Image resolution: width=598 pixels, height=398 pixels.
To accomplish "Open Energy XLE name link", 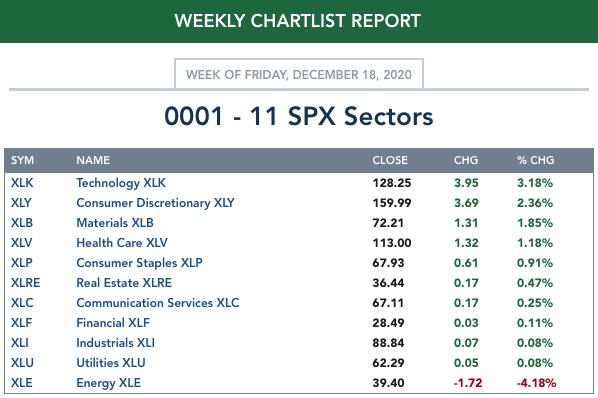I will pos(108,383).
